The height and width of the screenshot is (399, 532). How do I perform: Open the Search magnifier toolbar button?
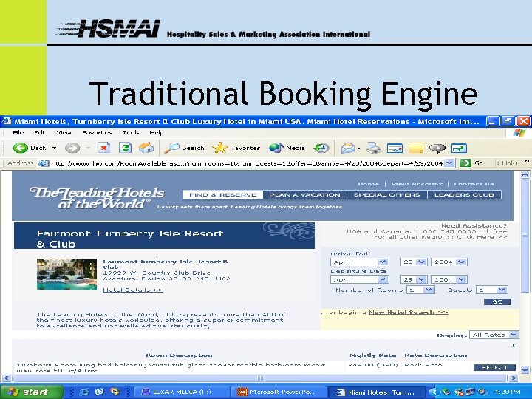click(x=184, y=148)
